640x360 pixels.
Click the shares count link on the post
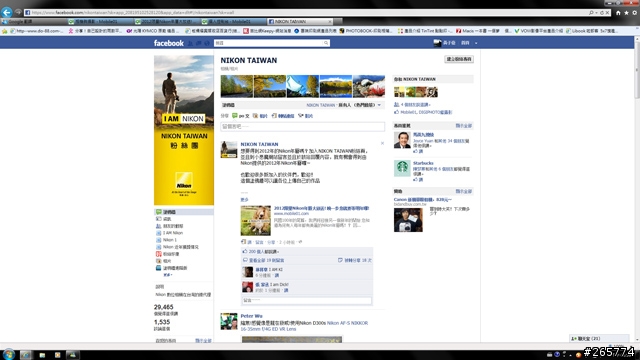(x=358, y=260)
